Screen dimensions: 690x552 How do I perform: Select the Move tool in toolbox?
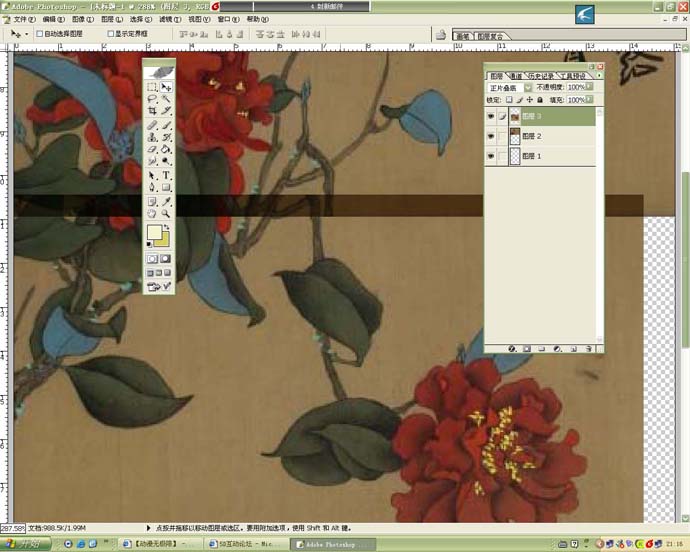(x=166, y=87)
